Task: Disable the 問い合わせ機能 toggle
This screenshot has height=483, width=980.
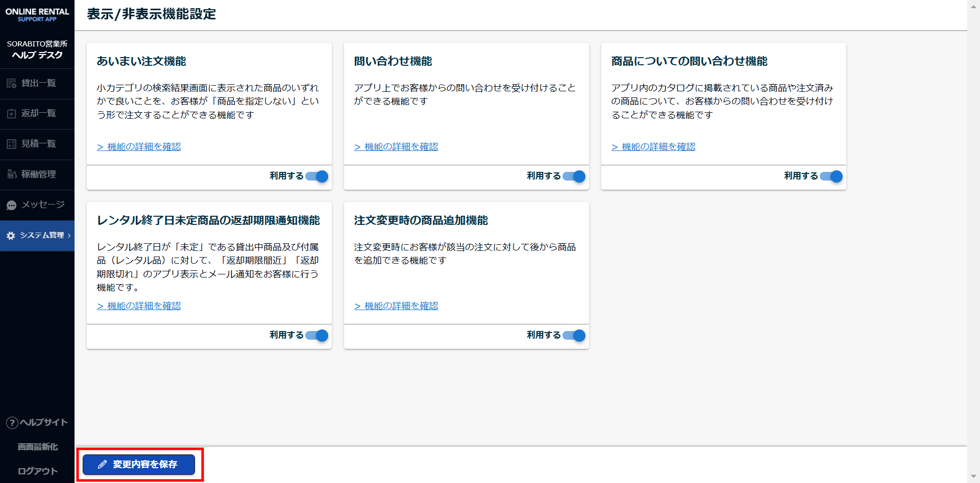Action: pos(575,176)
